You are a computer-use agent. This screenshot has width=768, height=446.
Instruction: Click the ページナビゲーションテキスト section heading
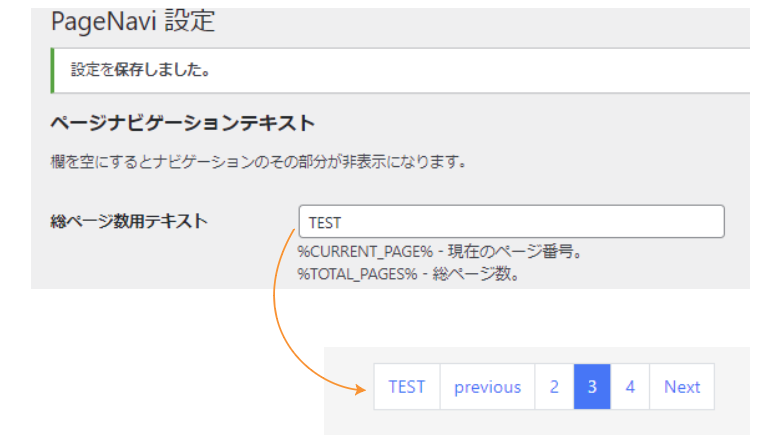click(x=182, y=123)
